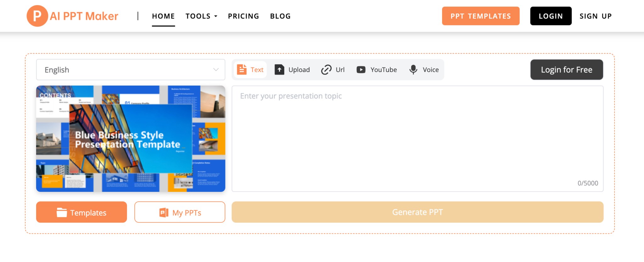Viewport: 644px width, 262px height.
Task: Click the Blue Business Style template thumbnail
Action: [x=130, y=139]
